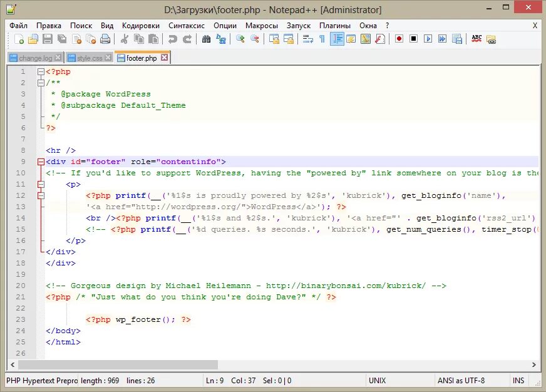Toggle the document map icon
Viewport: 546px width, 392px height.
366,39
